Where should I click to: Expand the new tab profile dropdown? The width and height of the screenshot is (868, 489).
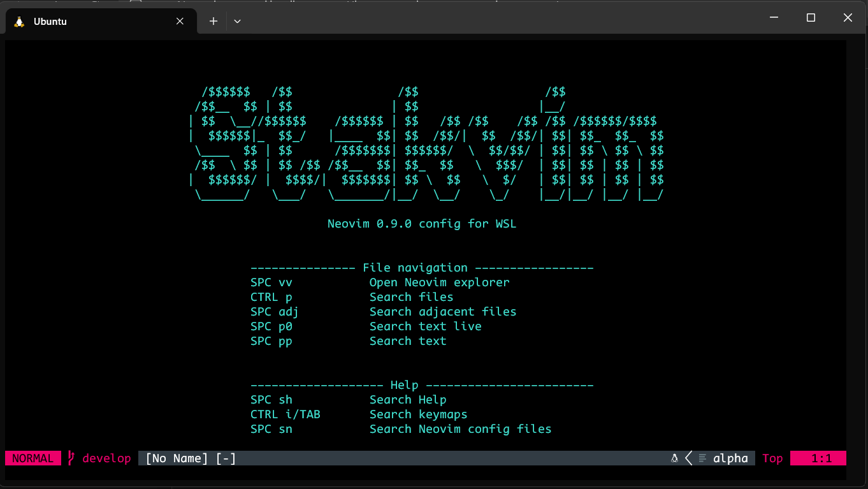point(237,21)
